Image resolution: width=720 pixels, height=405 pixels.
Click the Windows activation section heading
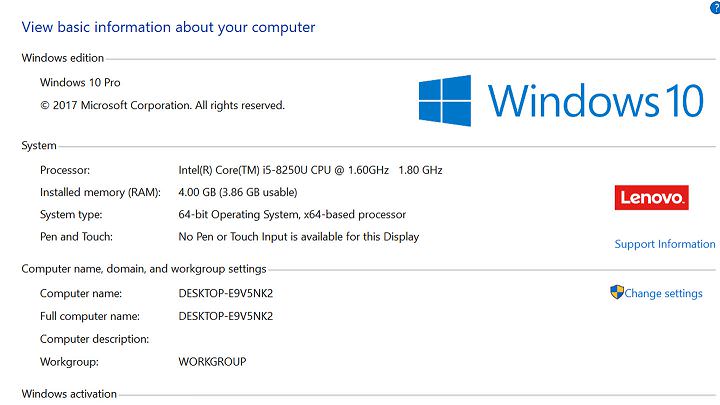(69, 394)
